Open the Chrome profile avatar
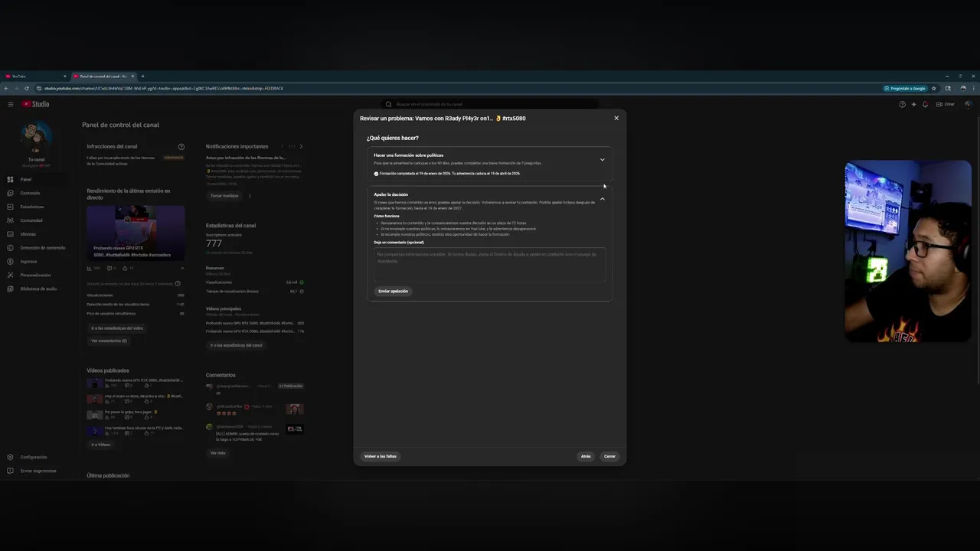The height and width of the screenshot is (551, 980). pyautogui.click(x=962, y=89)
